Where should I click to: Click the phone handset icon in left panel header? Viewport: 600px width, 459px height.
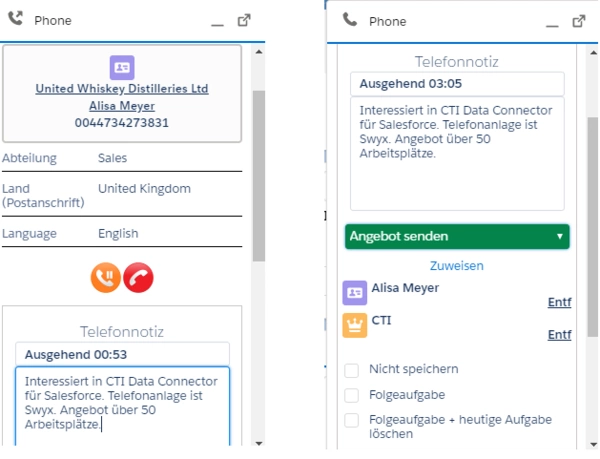[x=15, y=19]
